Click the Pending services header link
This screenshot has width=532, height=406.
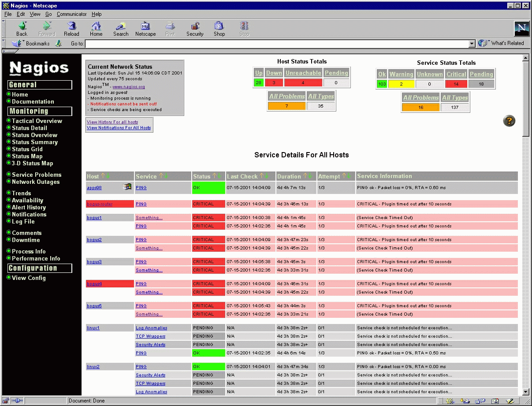481,74
